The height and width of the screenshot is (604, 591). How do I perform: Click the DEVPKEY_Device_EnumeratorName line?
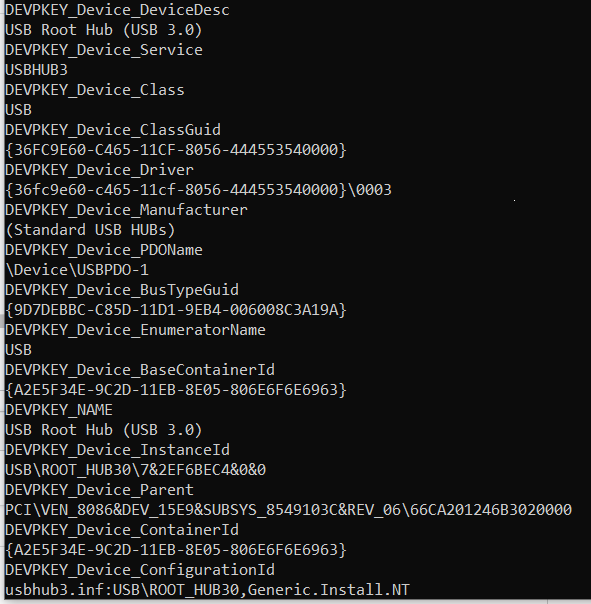(x=135, y=330)
